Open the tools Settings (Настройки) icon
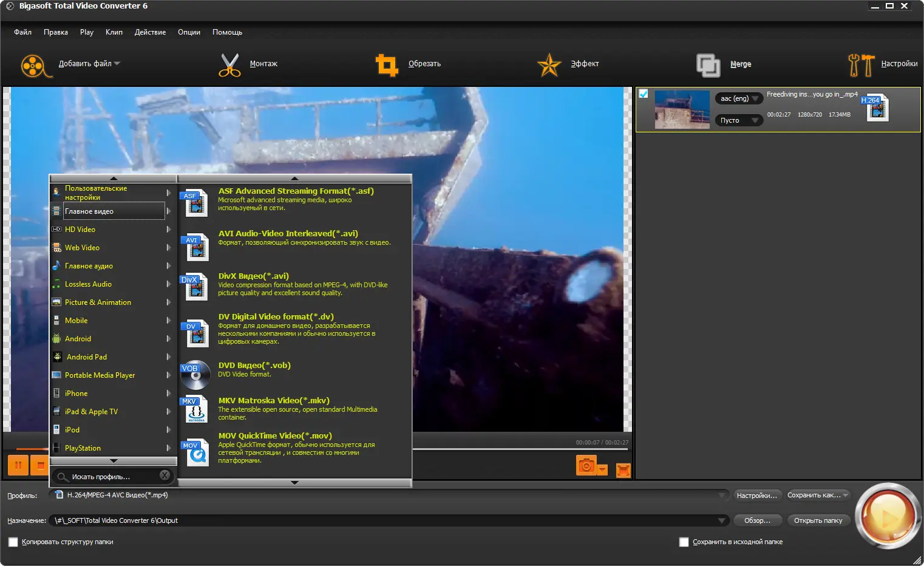924x566 pixels. (x=861, y=65)
